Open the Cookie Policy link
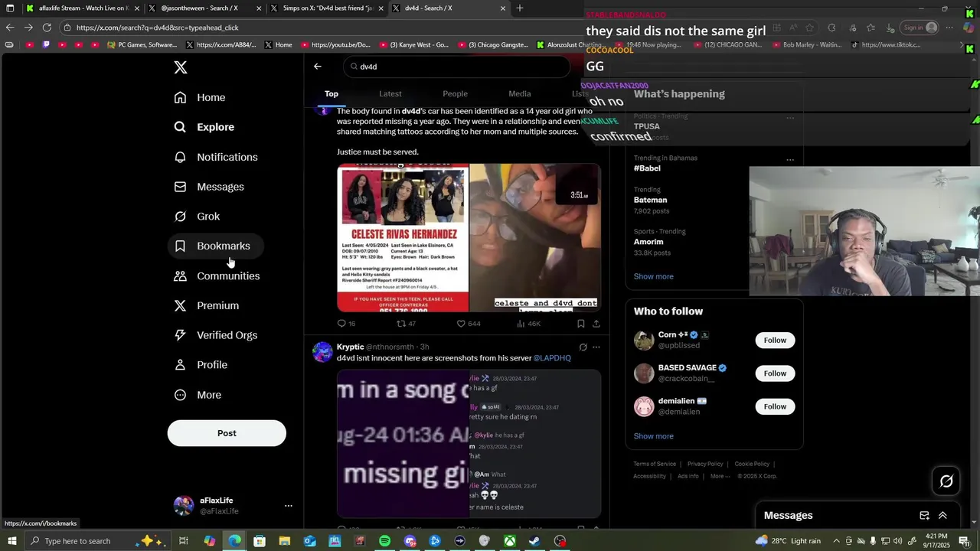 point(752,464)
